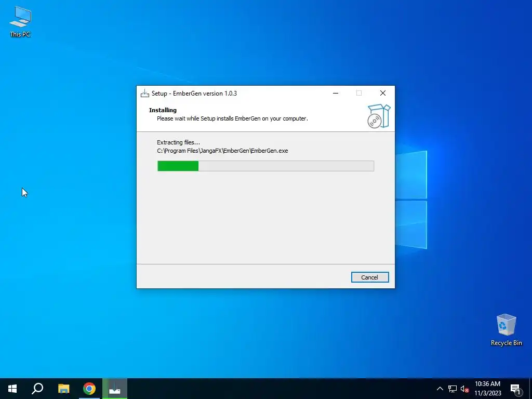Image resolution: width=532 pixels, height=399 pixels.
Task: Minimize the EmberGen Setup window
Action: 336,94
